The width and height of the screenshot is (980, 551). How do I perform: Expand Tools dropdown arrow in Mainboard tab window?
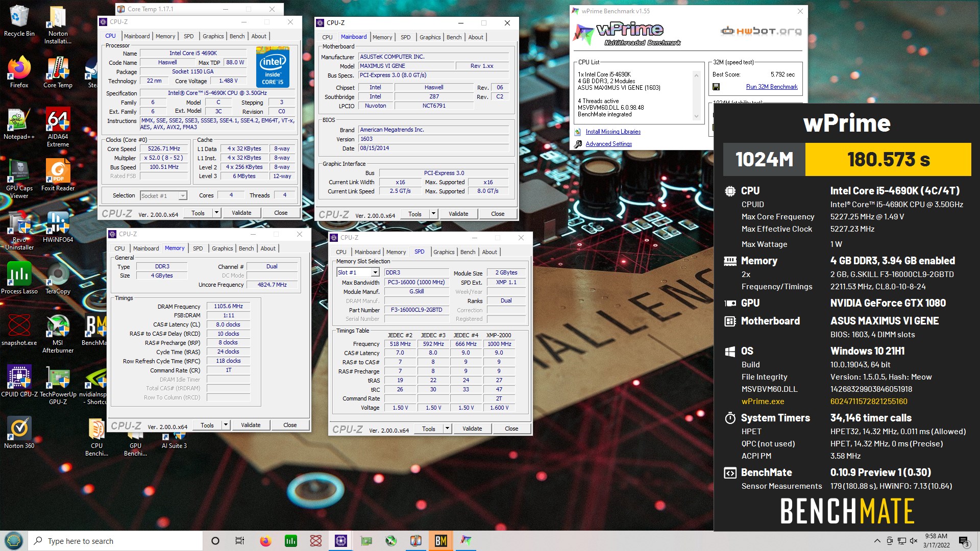point(433,214)
